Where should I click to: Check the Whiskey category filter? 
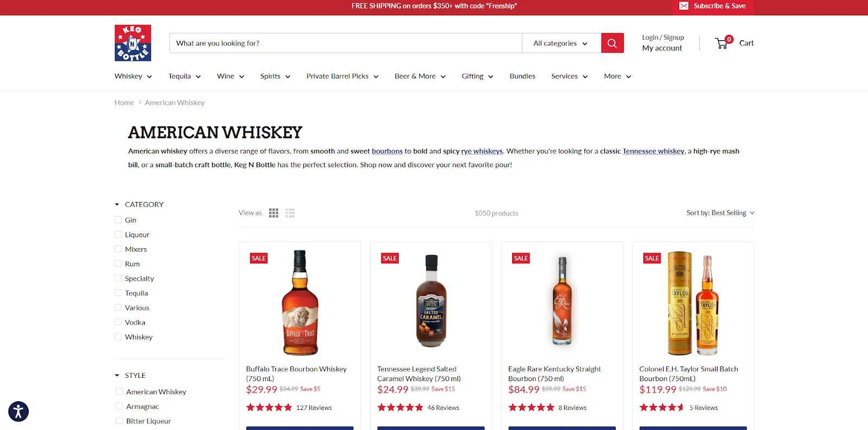(x=118, y=337)
